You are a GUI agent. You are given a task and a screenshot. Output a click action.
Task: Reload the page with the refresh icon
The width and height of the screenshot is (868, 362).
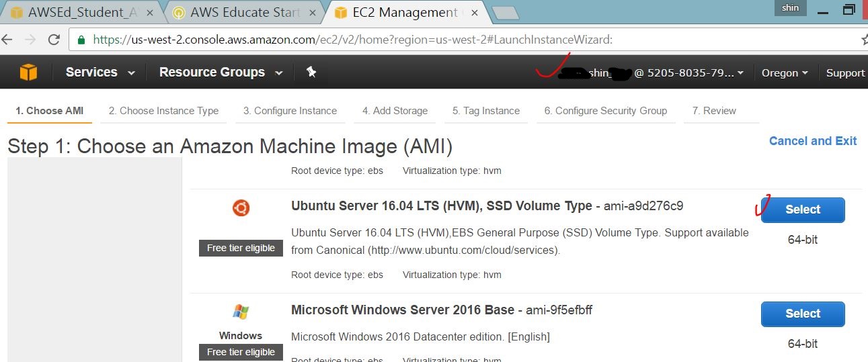[x=54, y=40]
